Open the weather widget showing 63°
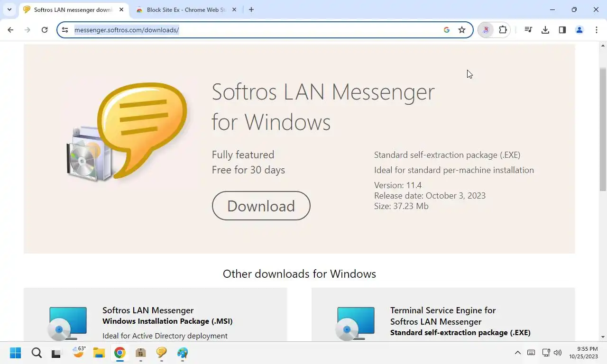The height and width of the screenshot is (364, 607). [x=79, y=352]
